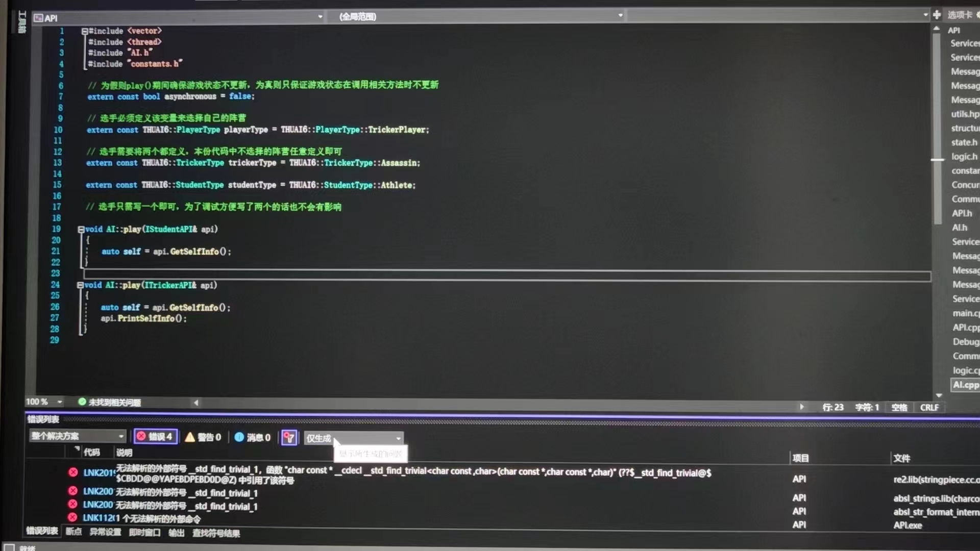Collapse the AI::play(IStudentAPI& api) function block
Viewport: 980px width, 551px height.
tap(81, 230)
